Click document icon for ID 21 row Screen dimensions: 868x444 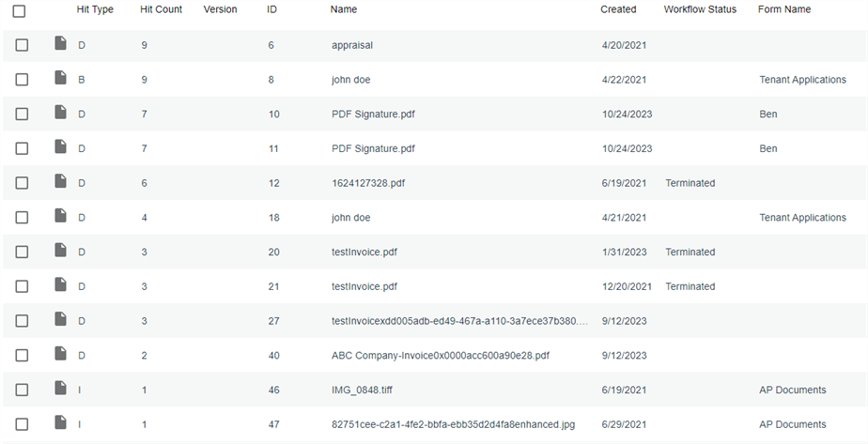tap(60, 284)
